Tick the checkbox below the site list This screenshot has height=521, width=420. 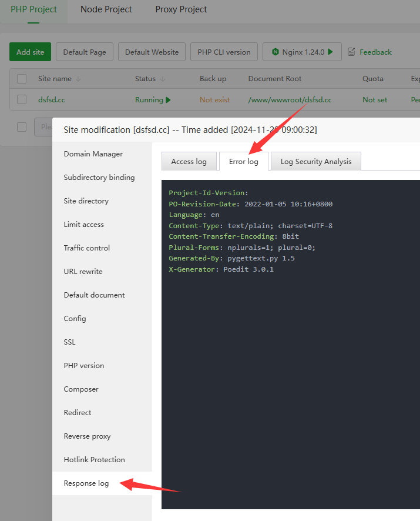22,127
